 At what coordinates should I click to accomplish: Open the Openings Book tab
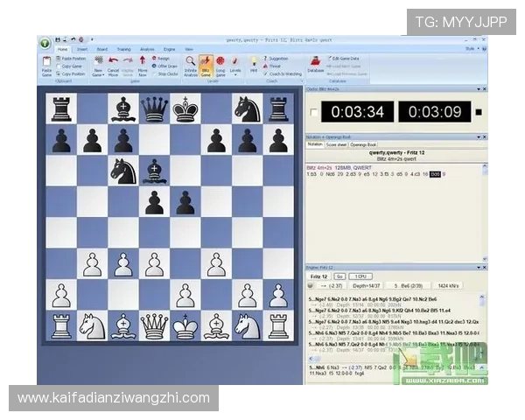363,144
